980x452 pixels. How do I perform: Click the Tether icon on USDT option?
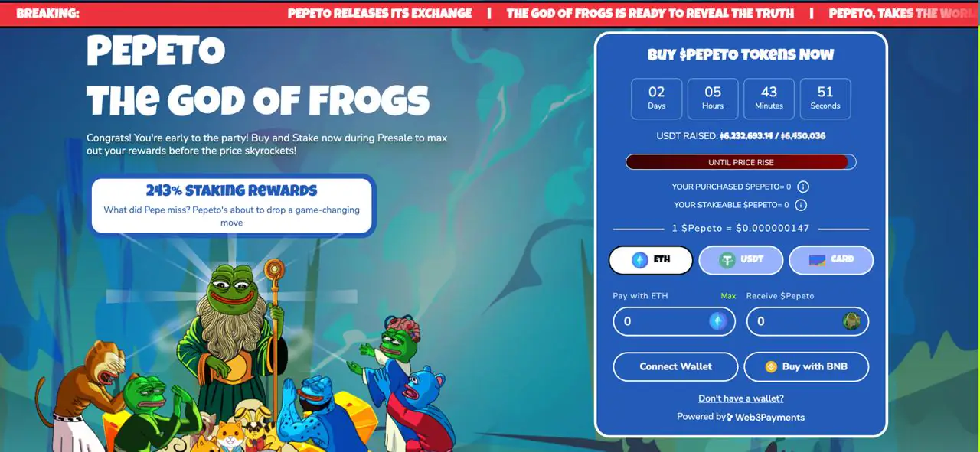(x=727, y=260)
